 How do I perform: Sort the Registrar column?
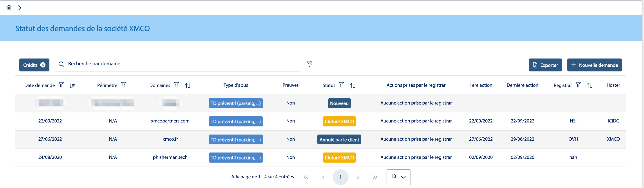[x=589, y=86]
